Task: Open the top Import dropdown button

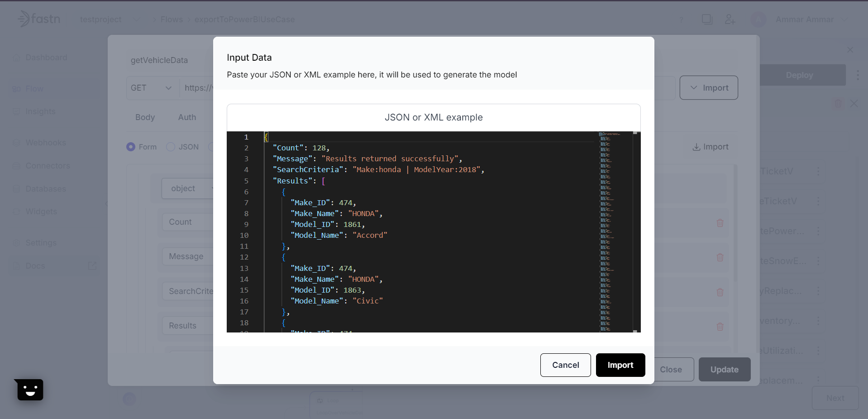Action: coord(709,88)
